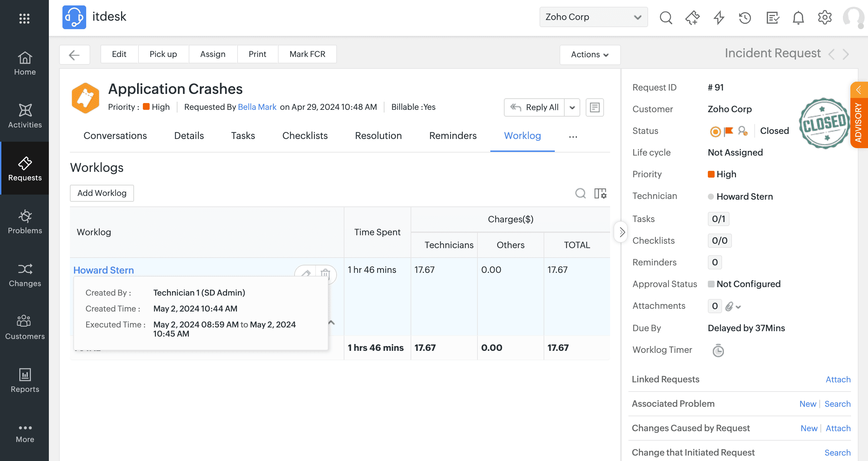The image size is (868, 461).
Task: Expand the Actions dropdown menu
Action: pyautogui.click(x=590, y=55)
